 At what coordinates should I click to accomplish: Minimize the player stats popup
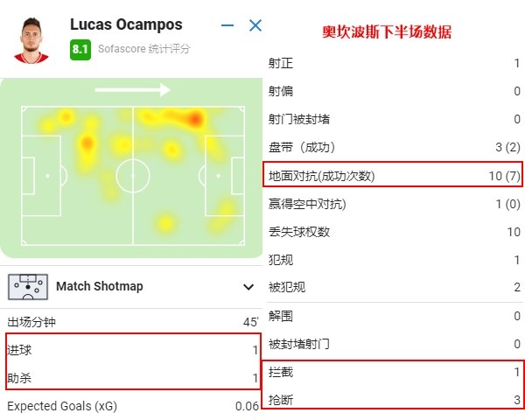tap(227, 25)
